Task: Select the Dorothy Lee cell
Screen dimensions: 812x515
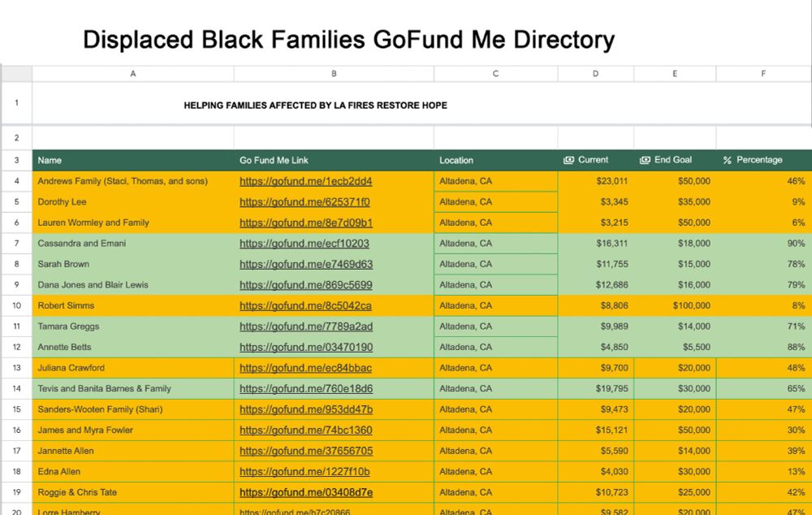Action: tap(133, 202)
